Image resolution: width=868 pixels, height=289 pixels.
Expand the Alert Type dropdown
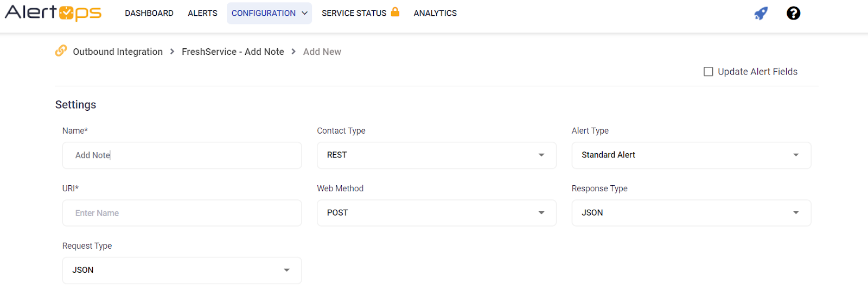click(691, 155)
